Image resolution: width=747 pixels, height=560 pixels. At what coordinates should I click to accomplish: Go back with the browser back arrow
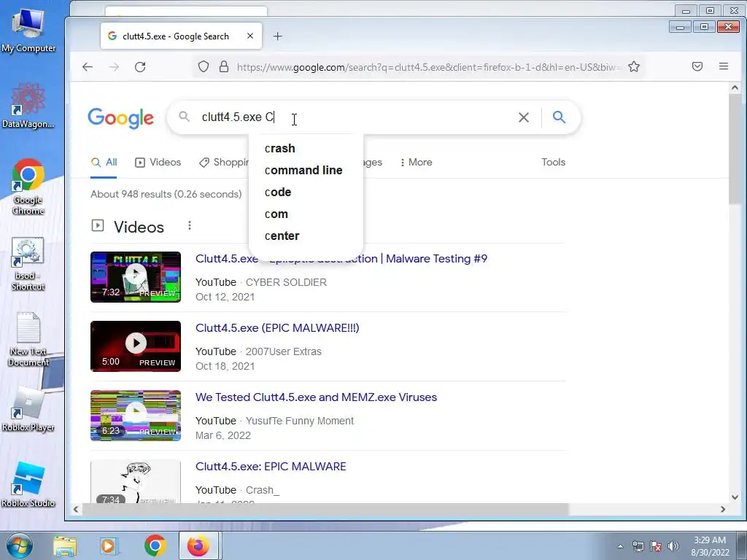88,67
